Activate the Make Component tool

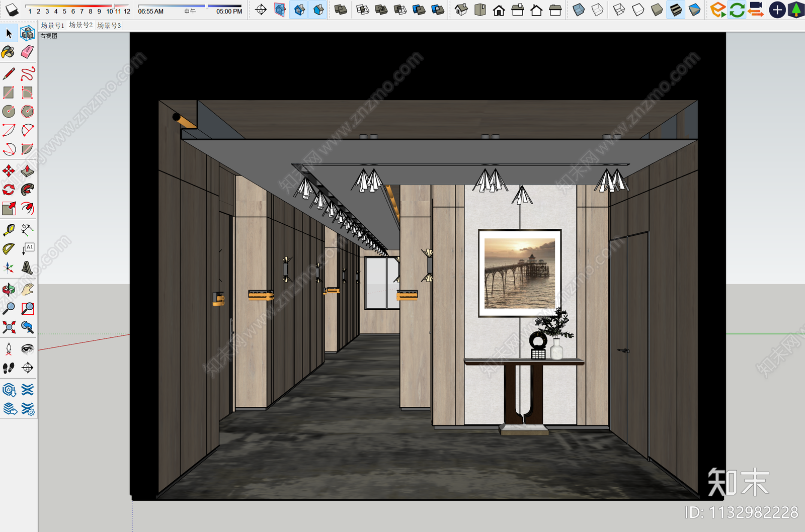pyautogui.click(x=27, y=34)
